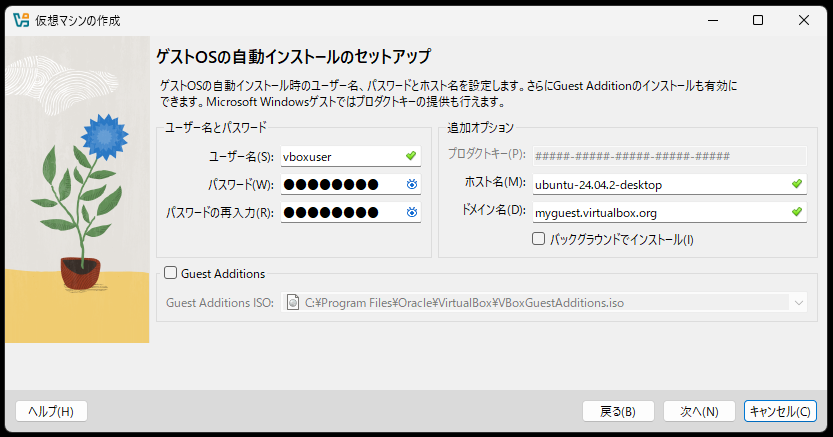Show password via eye icon in パスワード field

point(411,184)
